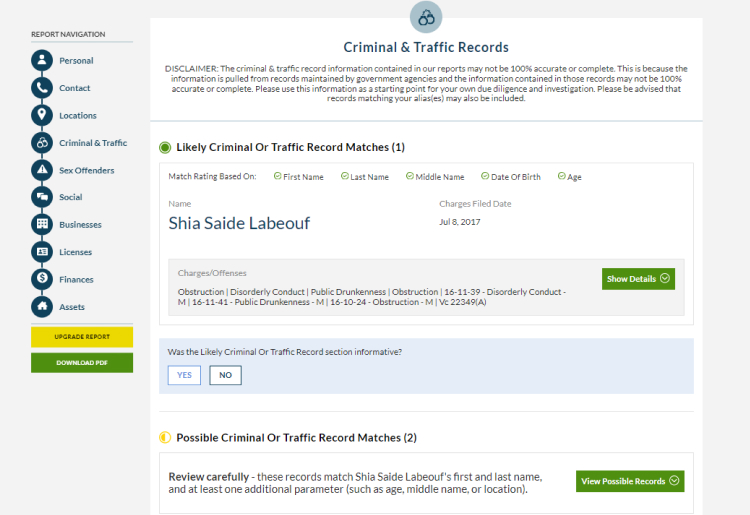Click the DISCLAIMER paragraph text

pos(426,83)
